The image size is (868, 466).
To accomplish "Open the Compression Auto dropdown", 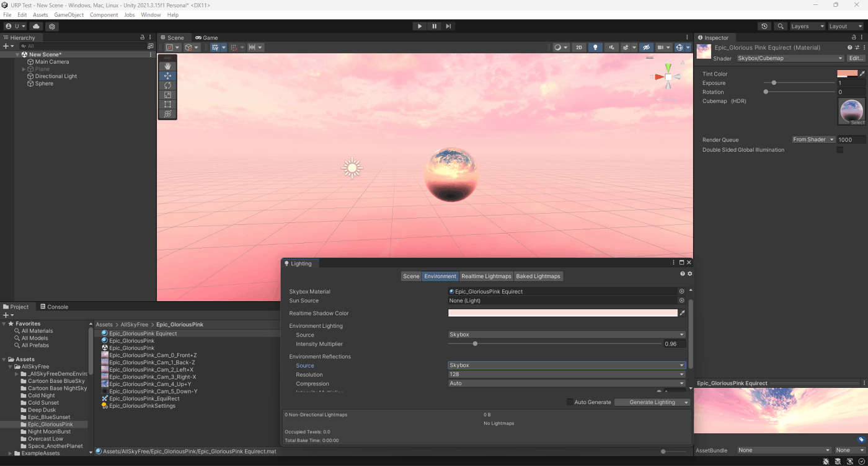I will tap(567, 384).
